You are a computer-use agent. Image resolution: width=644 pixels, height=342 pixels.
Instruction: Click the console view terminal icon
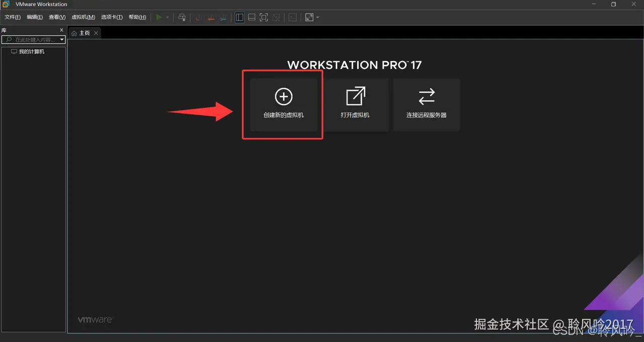(x=292, y=17)
